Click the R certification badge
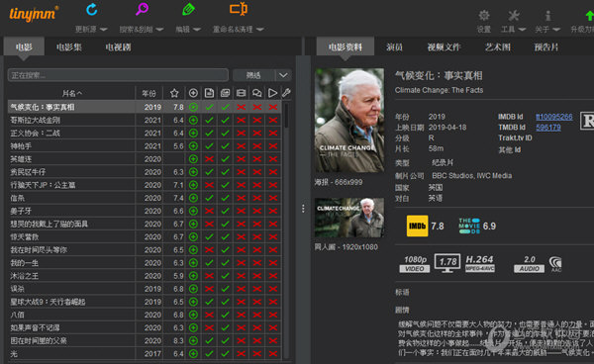Viewport: 594px width, 364px height. pos(587,121)
